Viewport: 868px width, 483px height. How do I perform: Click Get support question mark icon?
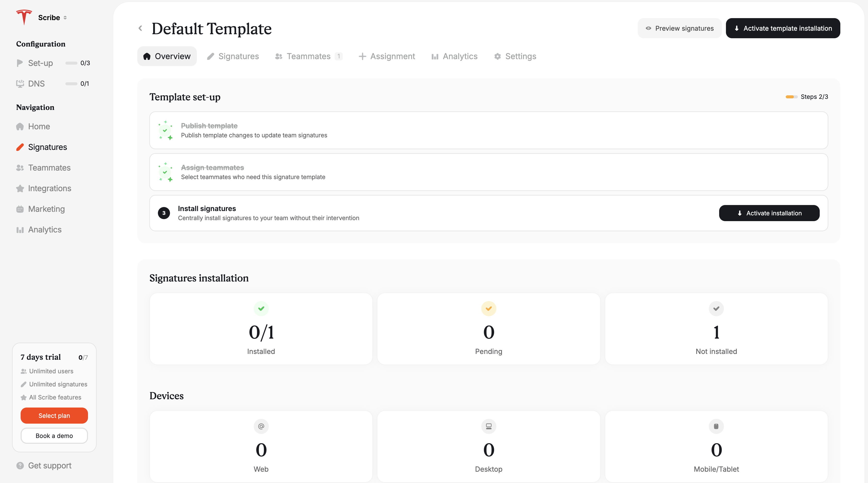20,465
